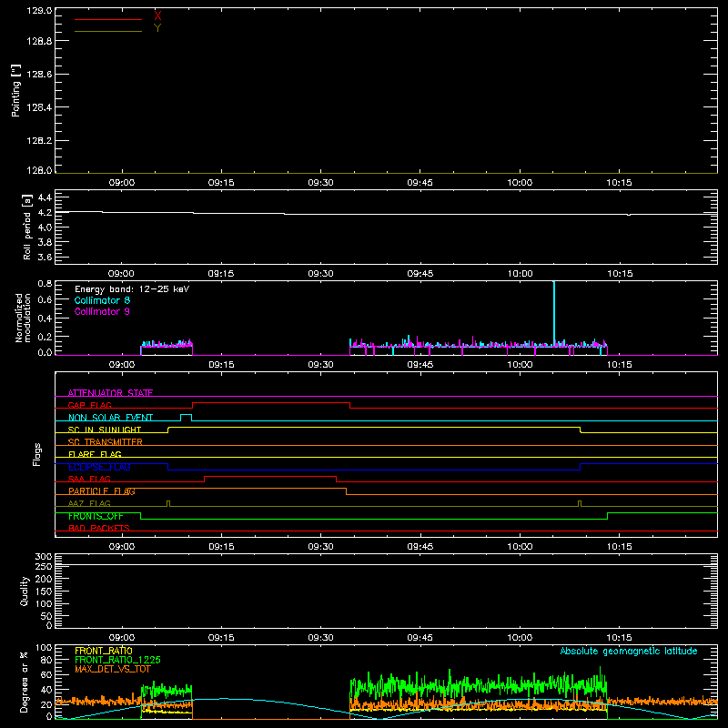The width and height of the screenshot is (728, 728).
Task: Click the ECLIPSE_FLAG label
Action: tap(99, 467)
